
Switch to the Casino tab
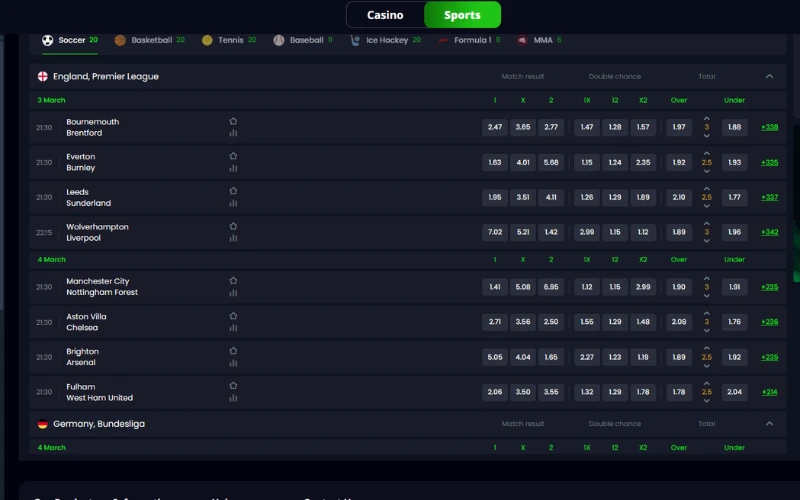pos(385,15)
